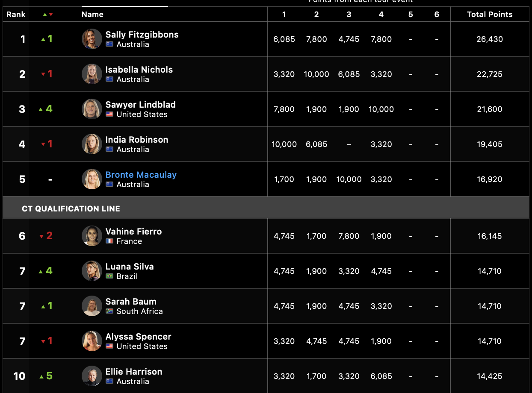Open Isabella Nichols' avatar image

(x=92, y=74)
